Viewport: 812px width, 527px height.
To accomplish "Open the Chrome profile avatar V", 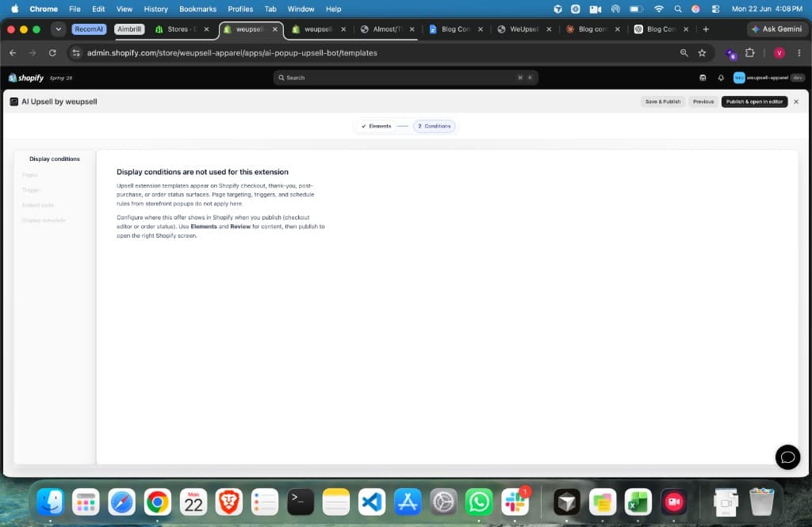I will pyautogui.click(x=779, y=53).
